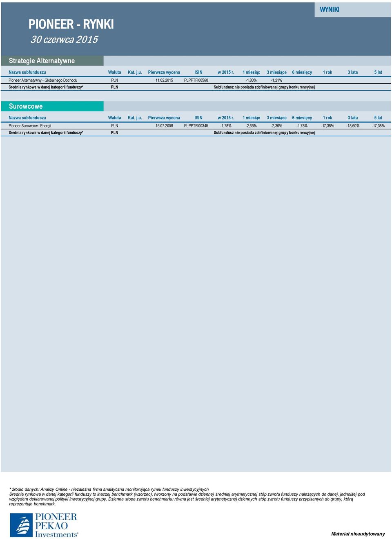Click 'w 2015 r.' header in Strategie Alternatywne table
The image size is (392, 539).
click(226, 72)
